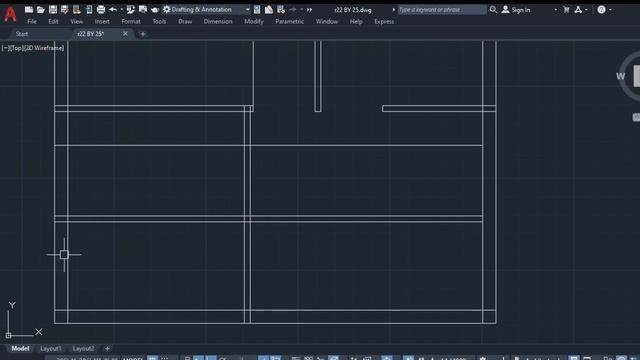This screenshot has width=640, height=360.
Task: Click the teapot render icon
Action: coord(155,9)
